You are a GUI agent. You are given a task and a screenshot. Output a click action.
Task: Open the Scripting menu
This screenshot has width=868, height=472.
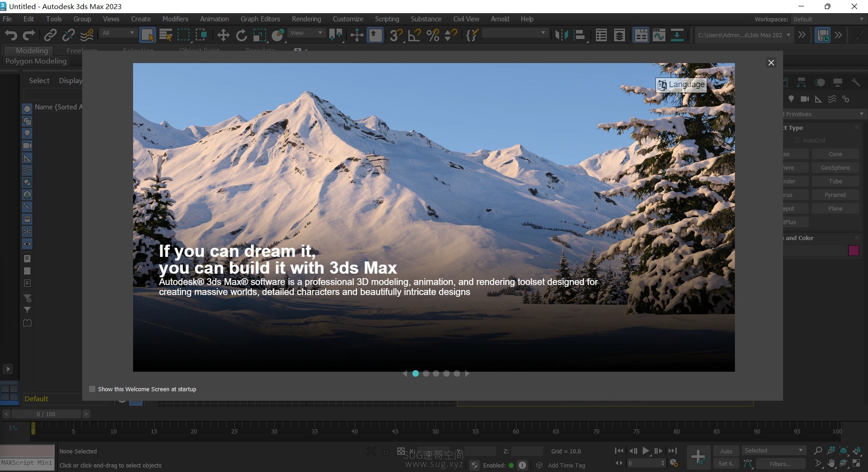[387, 19]
